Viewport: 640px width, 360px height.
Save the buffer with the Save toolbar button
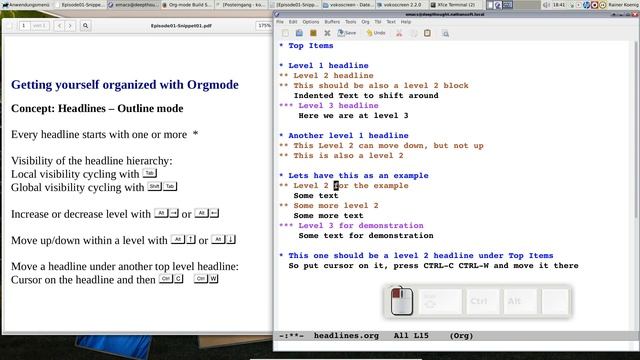347,33
